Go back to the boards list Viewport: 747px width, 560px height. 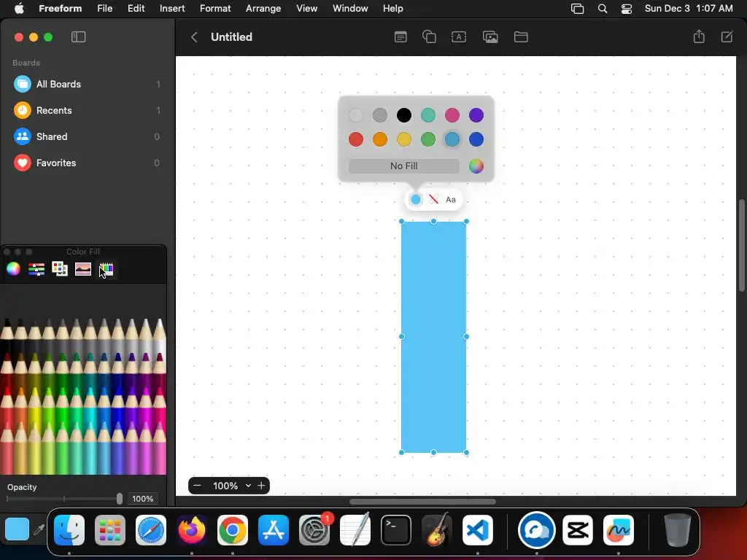point(194,37)
